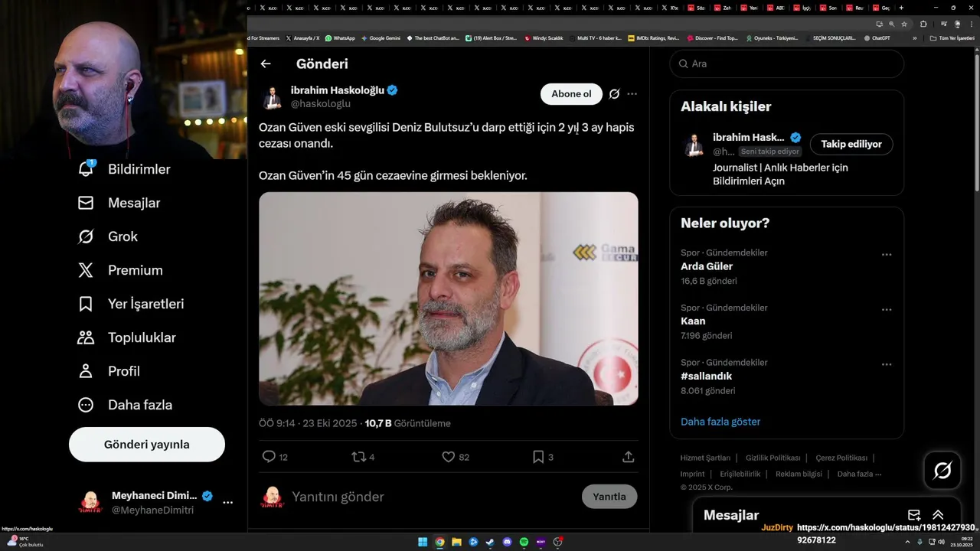980x551 pixels.
Task: Open the browser extensions puzzle icon
Action: tap(923, 24)
